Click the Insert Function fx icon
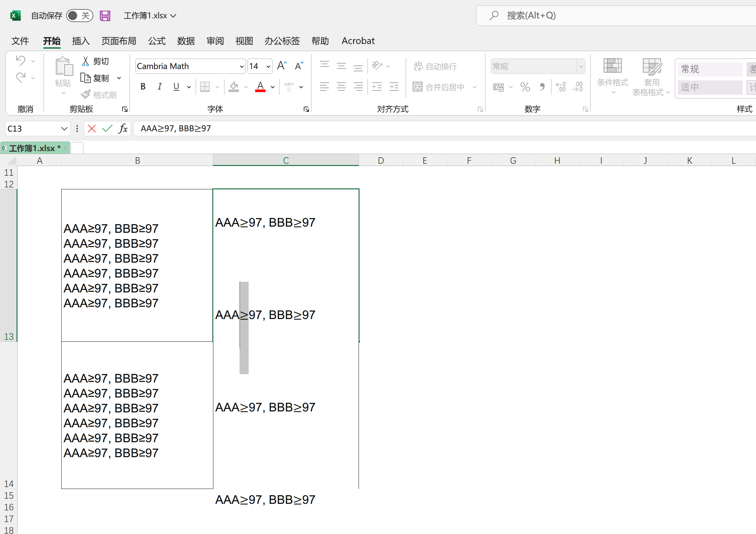Screen dimensions: 756x534 [123, 128]
